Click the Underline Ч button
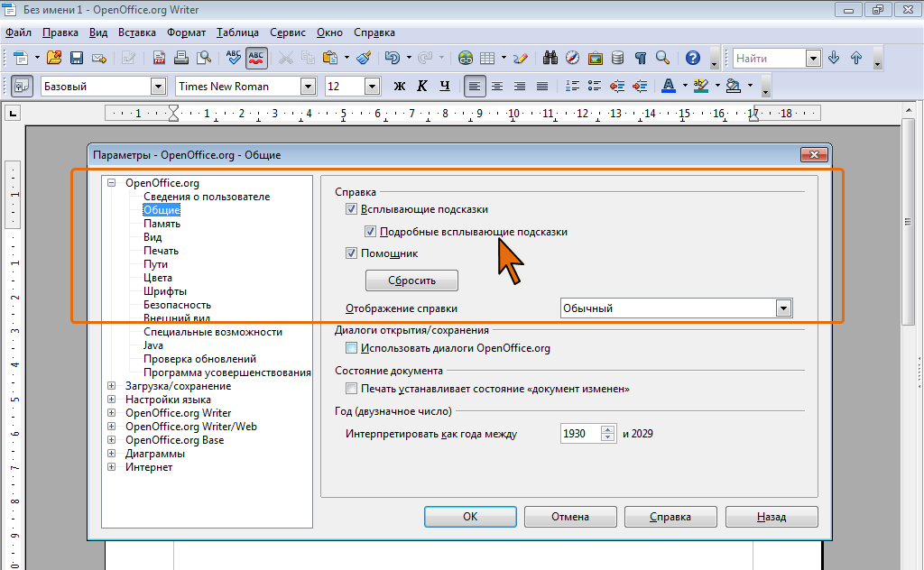Viewport: 924px width, 570px height. click(x=445, y=86)
